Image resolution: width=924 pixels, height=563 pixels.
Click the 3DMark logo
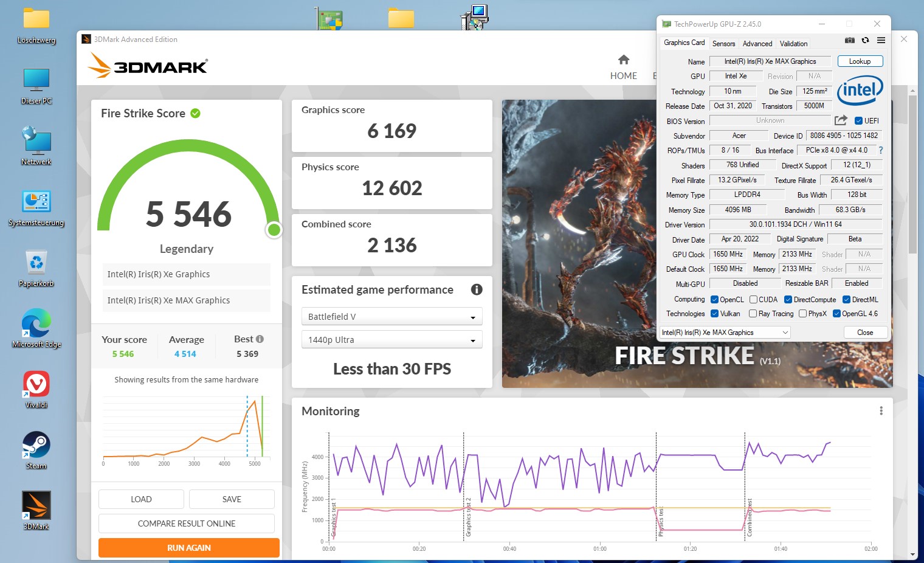pos(148,65)
